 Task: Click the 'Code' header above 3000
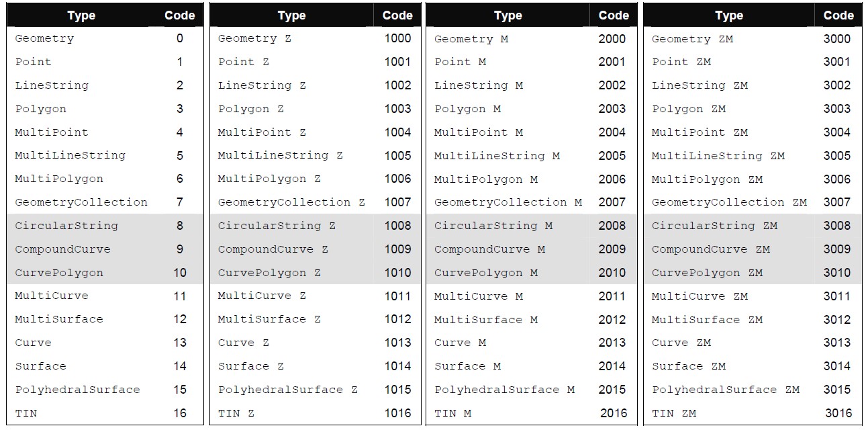coord(838,15)
